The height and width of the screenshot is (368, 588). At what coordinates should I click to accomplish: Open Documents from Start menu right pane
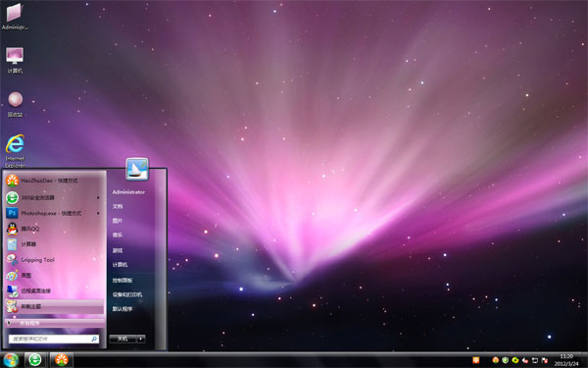118,206
